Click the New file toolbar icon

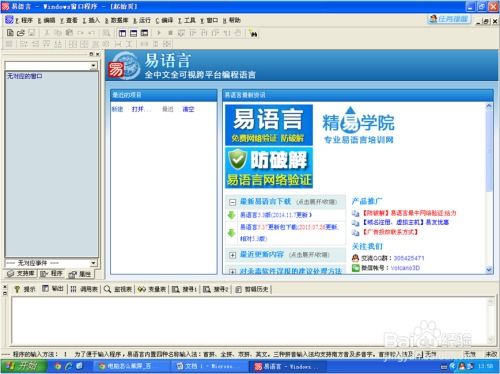click(10, 33)
